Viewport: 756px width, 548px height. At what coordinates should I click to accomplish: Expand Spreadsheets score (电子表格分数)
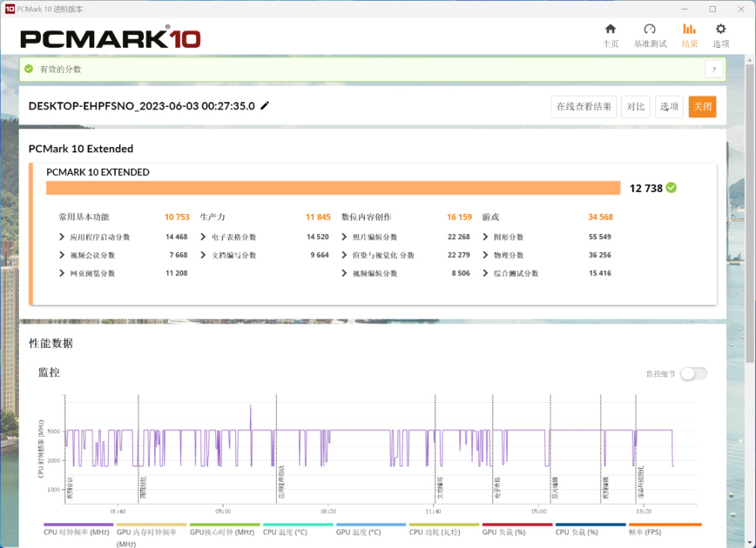tap(203, 237)
